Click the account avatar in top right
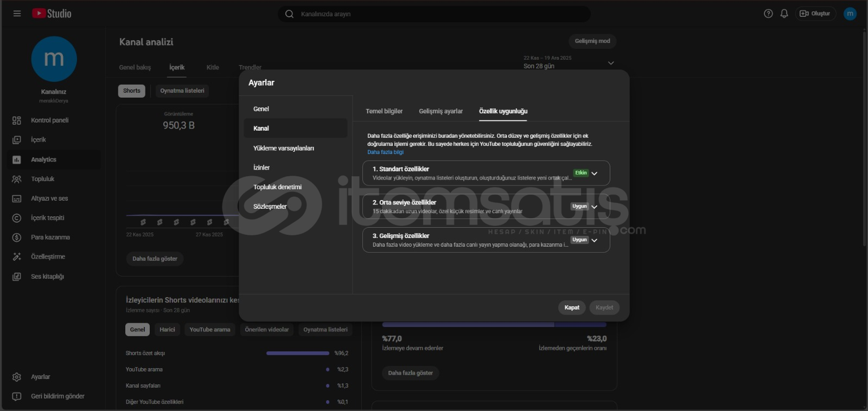The width and height of the screenshot is (868, 411). (x=850, y=14)
